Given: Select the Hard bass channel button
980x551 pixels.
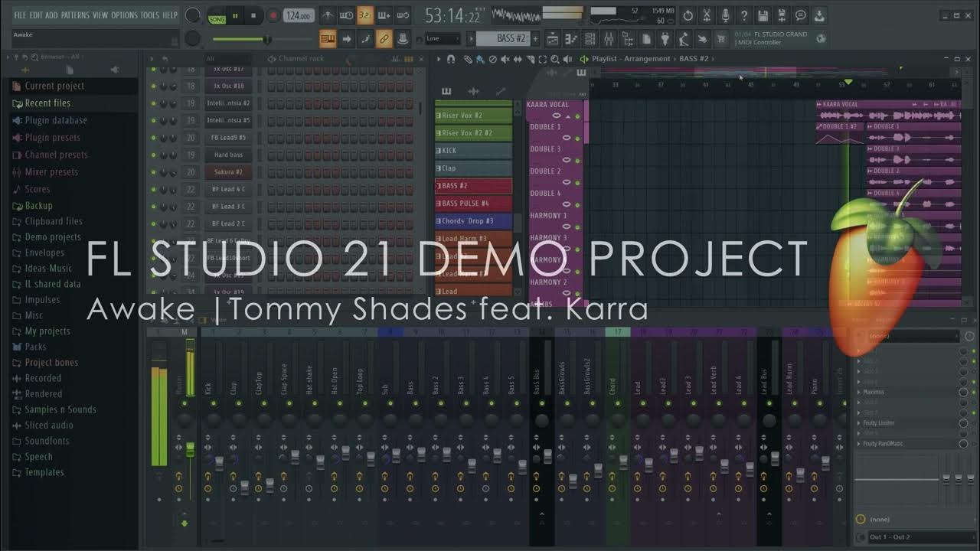Looking at the screenshot, I should (228, 155).
